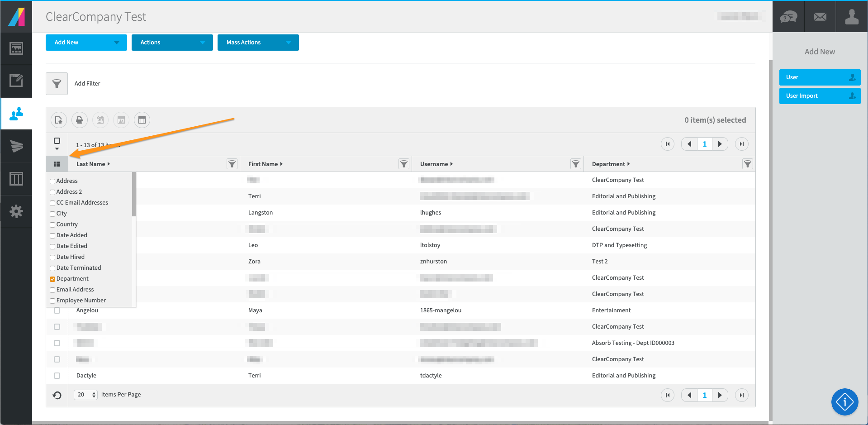Open the settings gear in the sidebar
This screenshot has width=868, height=425.
16,211
